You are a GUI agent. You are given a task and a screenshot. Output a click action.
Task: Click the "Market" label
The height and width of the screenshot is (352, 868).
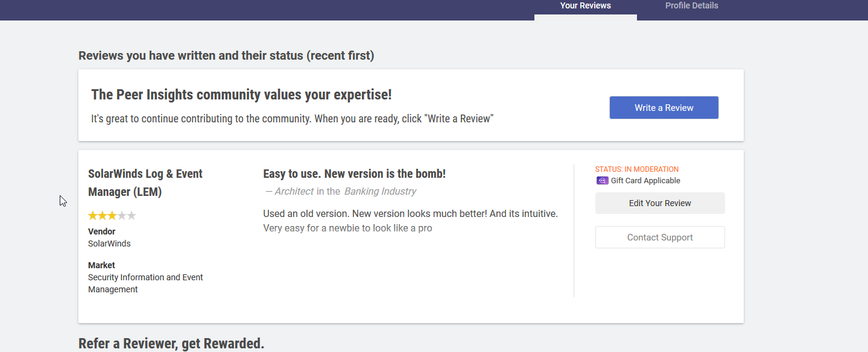click(x=101, y=265)
